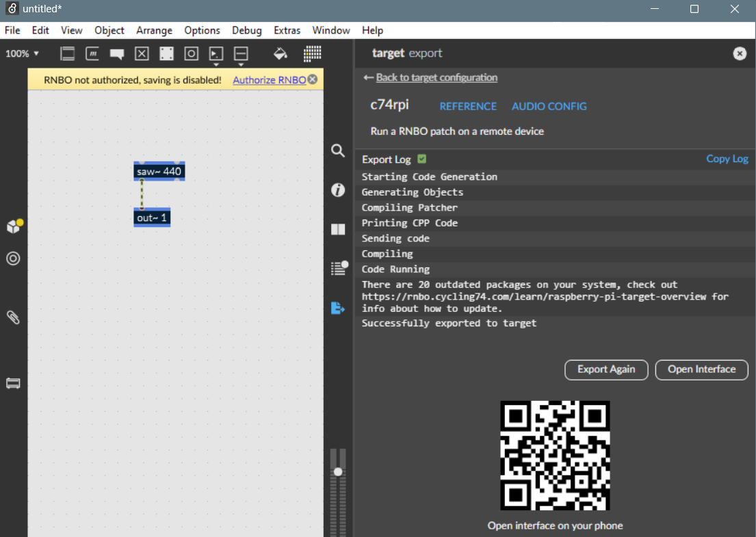This screenshot has height=537, width=756.
Task: Click the 'Sending code' log line
Action: coord(395,239)
